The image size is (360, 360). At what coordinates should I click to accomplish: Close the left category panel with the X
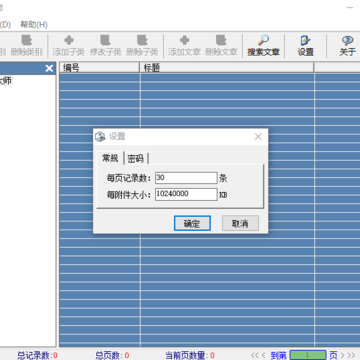[49, 68]
